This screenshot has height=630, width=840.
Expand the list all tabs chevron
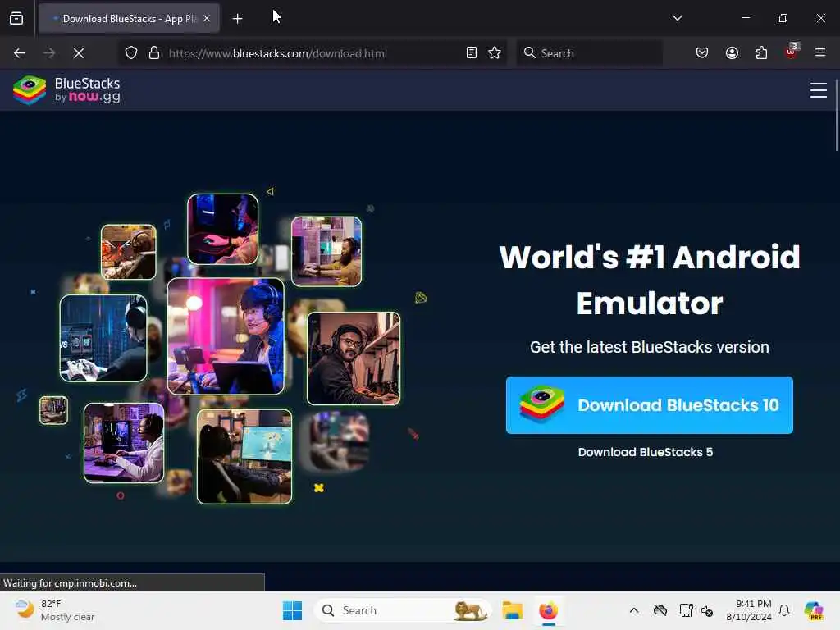tap(677, 18)
